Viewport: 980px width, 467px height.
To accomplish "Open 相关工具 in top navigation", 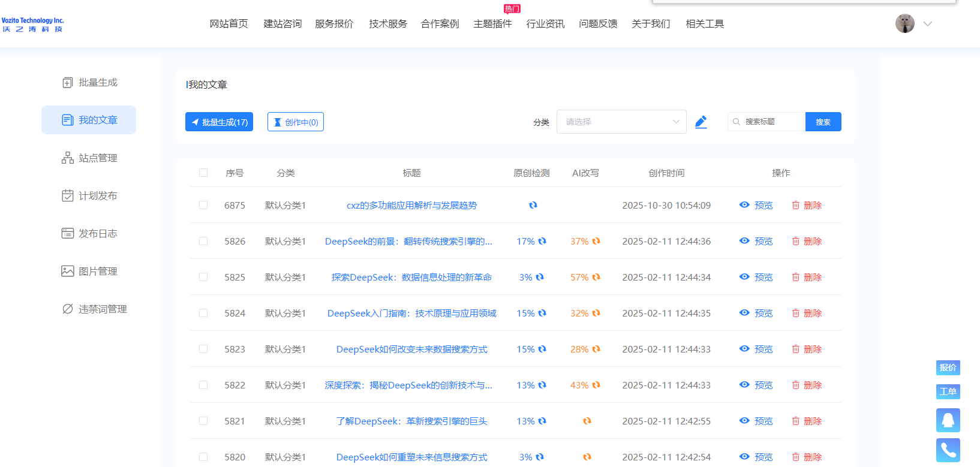I will coord(705,24).
